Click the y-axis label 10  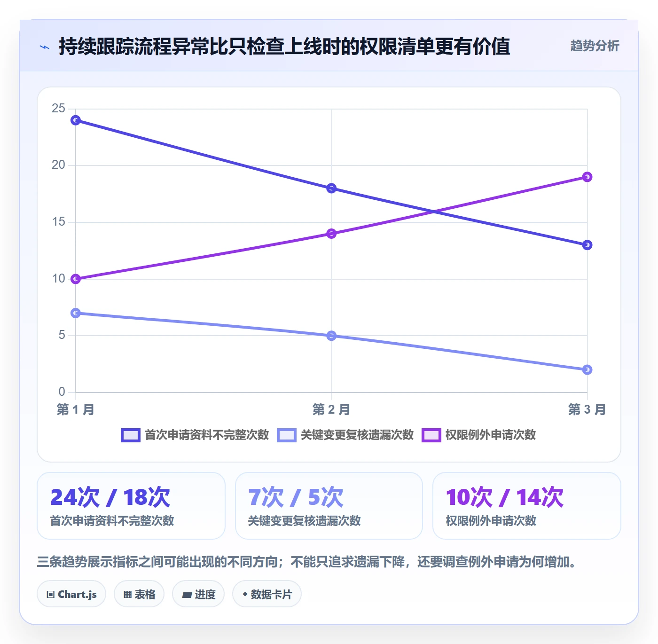coord(59,279)
